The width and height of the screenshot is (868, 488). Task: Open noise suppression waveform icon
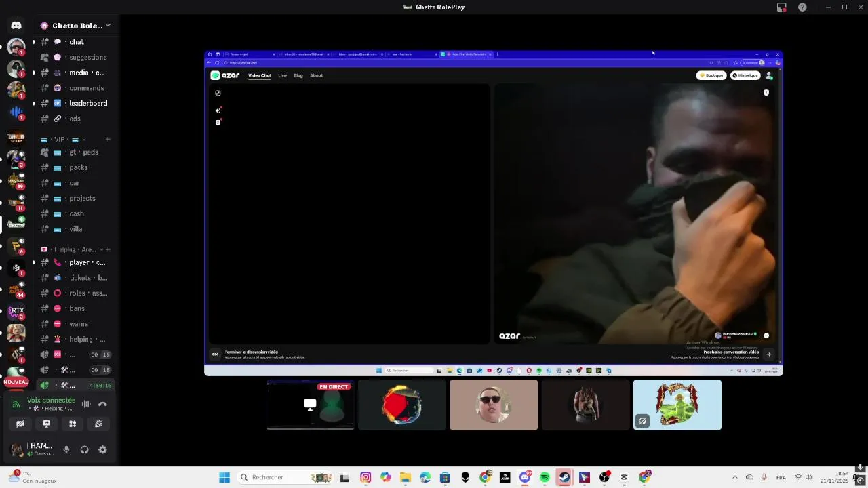86,404
